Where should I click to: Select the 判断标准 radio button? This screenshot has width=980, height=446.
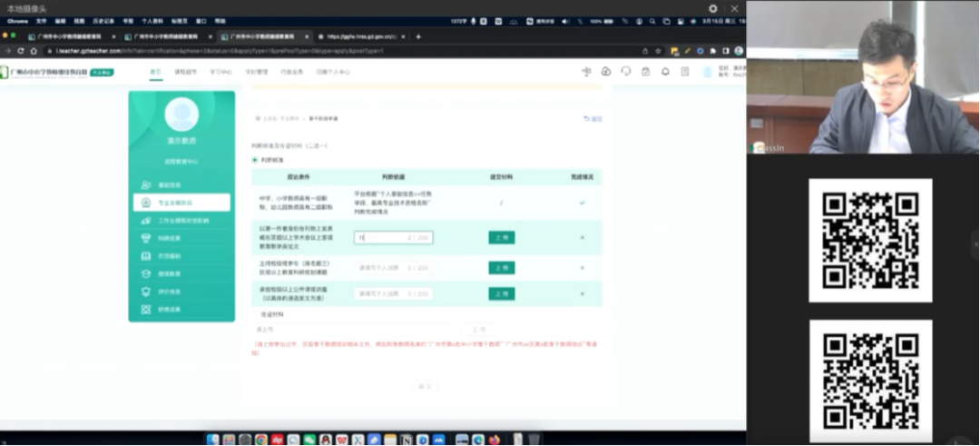254,160
